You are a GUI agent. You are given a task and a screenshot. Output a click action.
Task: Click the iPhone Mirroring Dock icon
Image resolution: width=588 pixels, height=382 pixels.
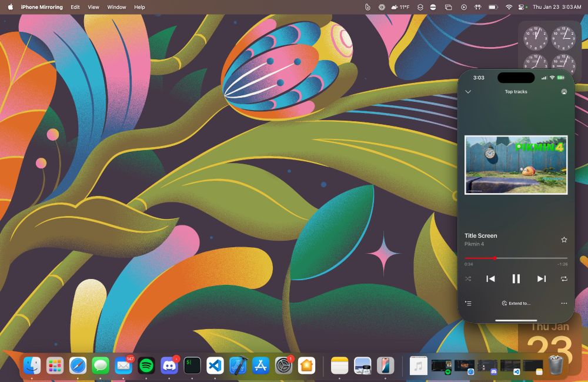click(385, 366)
